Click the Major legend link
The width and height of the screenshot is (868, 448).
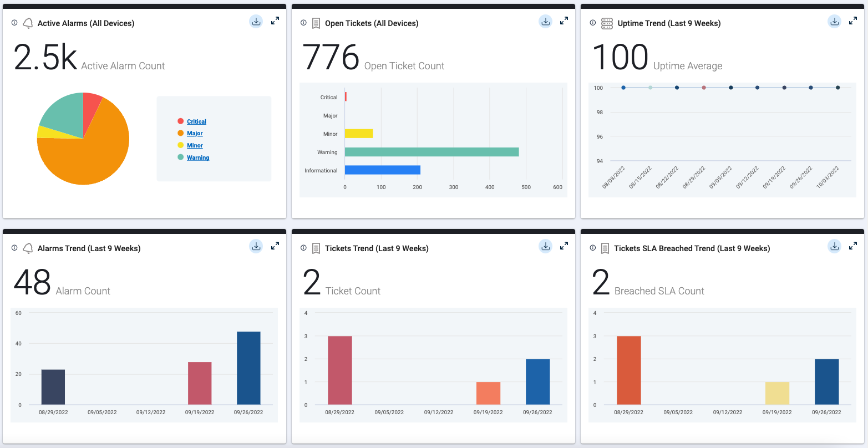pyautogui.click(x=195, y=134)
